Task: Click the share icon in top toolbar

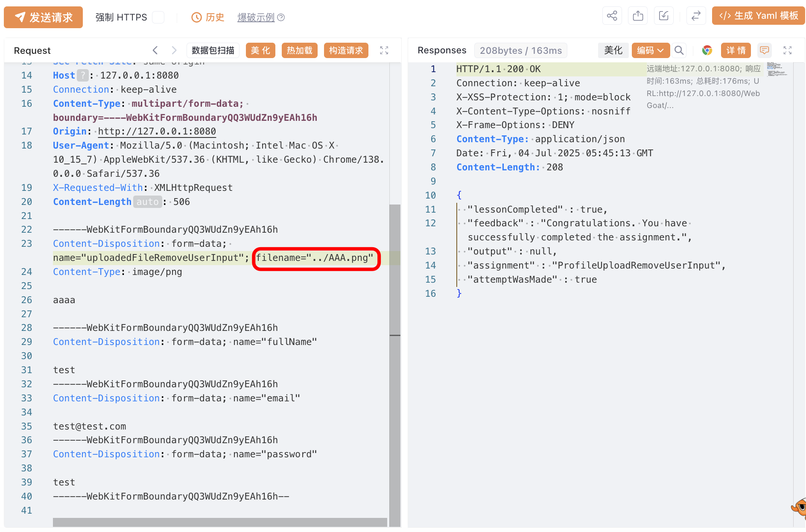Action: [612, 16]
